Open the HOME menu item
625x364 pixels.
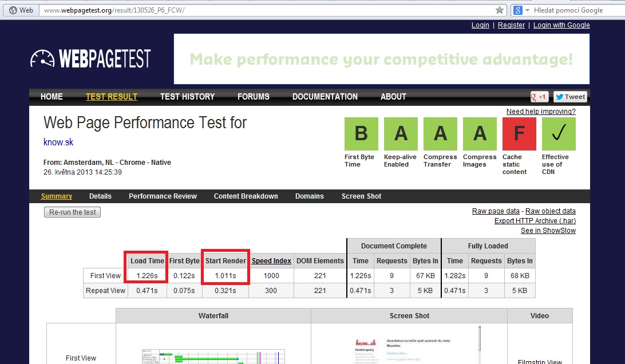click(52, 97)
